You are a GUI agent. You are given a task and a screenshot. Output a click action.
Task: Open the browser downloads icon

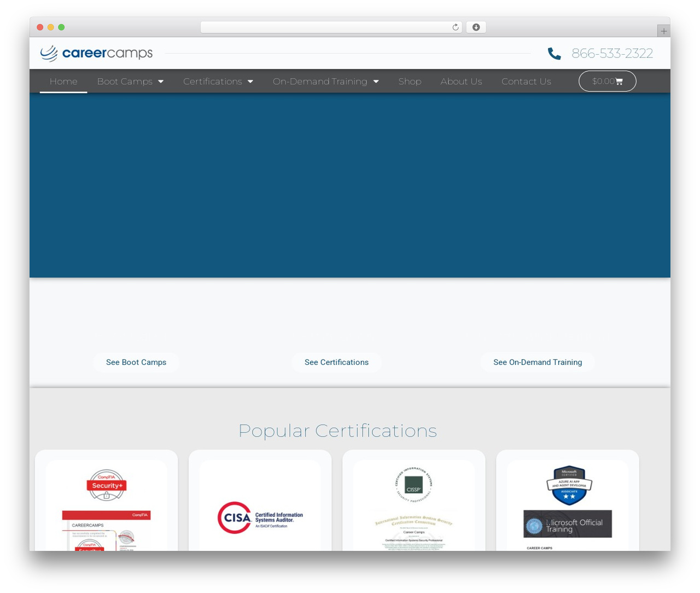(476, 27)
